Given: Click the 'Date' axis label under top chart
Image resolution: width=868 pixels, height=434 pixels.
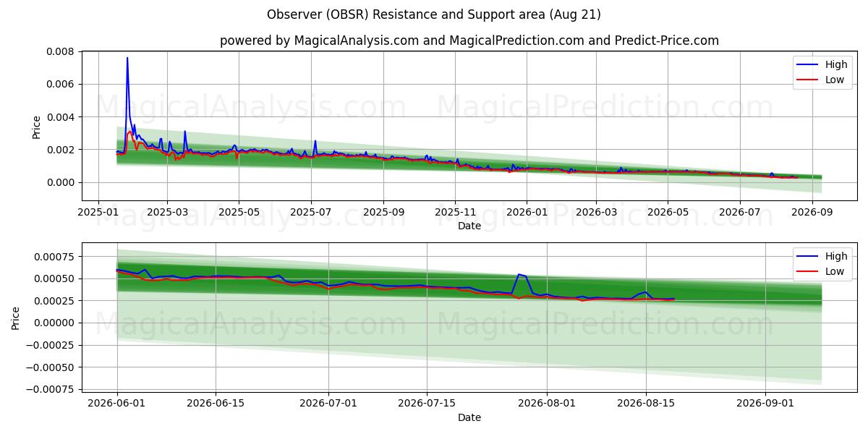Looking at the screenshot, I should coord(469,226).
